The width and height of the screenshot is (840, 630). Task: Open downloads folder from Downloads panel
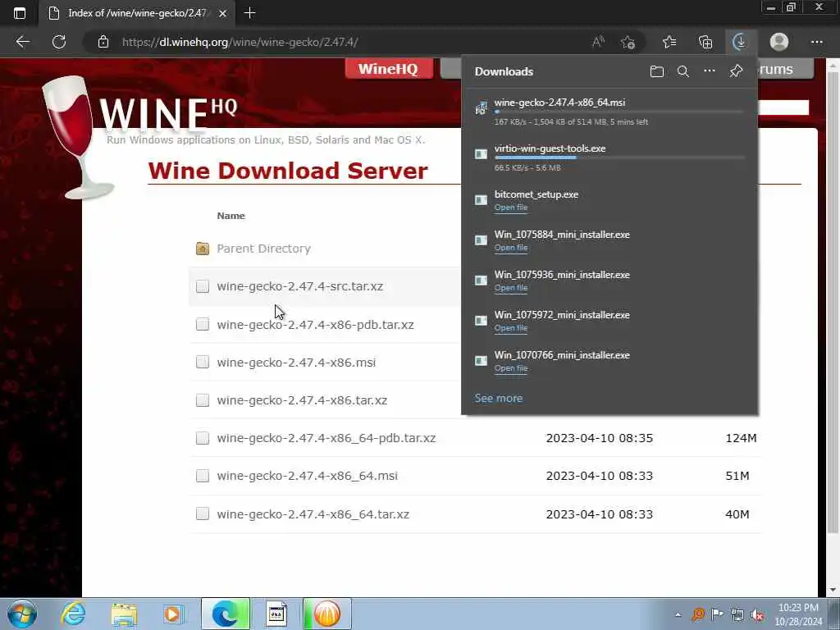click(657, 71)
